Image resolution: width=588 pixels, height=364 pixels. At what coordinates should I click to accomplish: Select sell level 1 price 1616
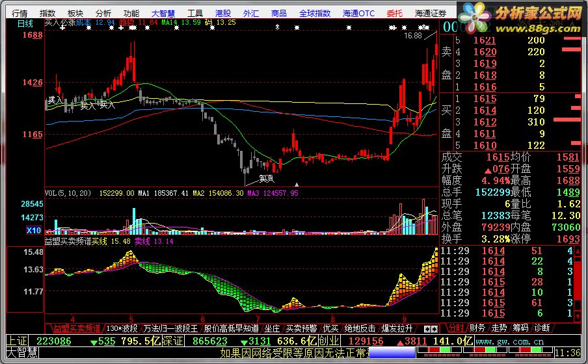pyautogui.click(x=485, y=87)
